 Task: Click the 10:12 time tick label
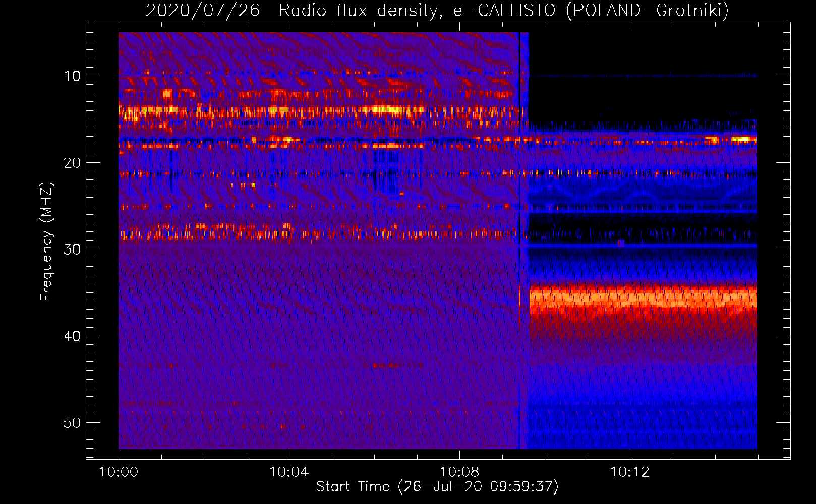630,472
